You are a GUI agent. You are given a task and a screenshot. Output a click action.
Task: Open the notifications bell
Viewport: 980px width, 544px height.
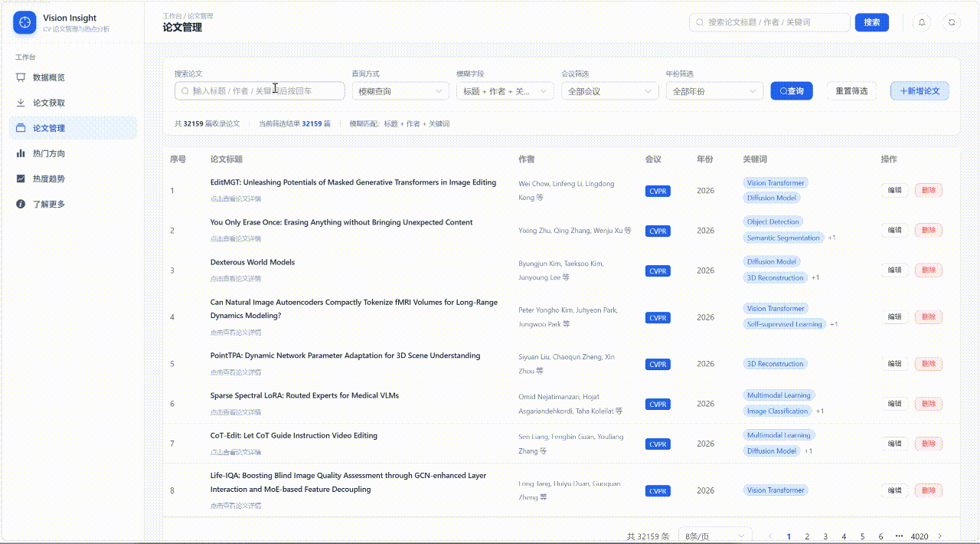click(922, 22)
